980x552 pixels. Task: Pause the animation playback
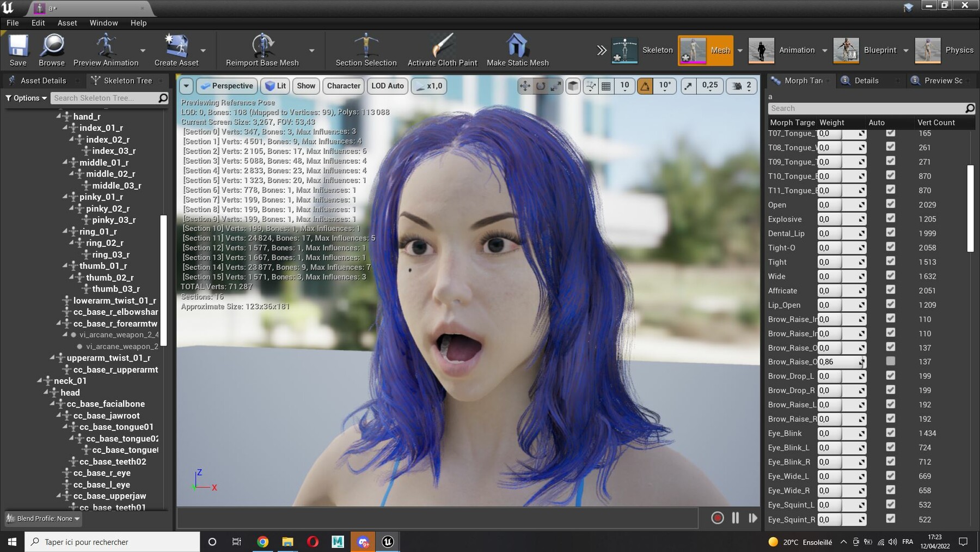[736, 518]
